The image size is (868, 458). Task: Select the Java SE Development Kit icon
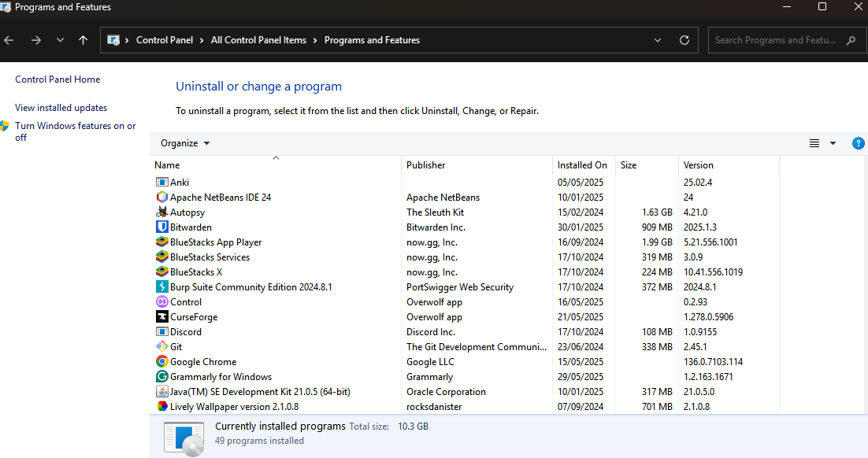click(161, 391)
